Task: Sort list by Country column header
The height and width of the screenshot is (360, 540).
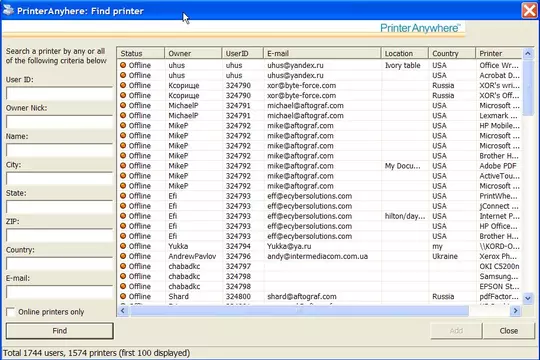Action: pos(452,53)
